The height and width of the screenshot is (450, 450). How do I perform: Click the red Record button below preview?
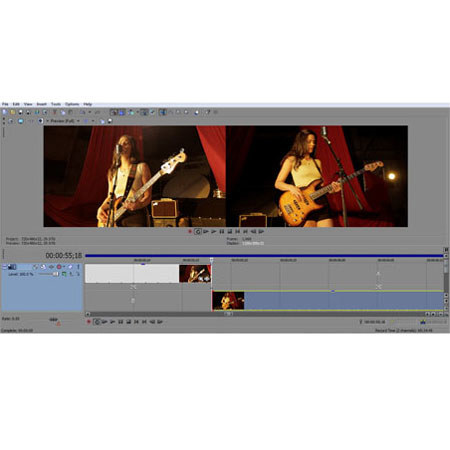(x=190, y=231)
